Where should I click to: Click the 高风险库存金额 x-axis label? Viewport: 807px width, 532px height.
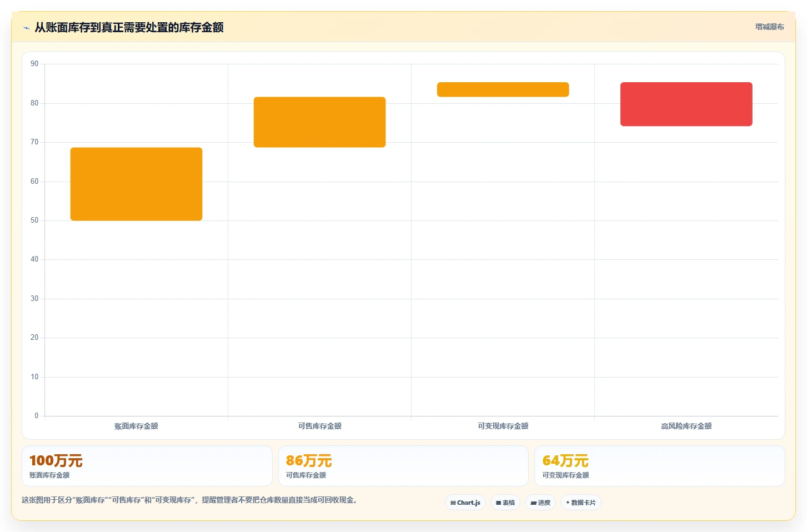click(x=686, y=426)
